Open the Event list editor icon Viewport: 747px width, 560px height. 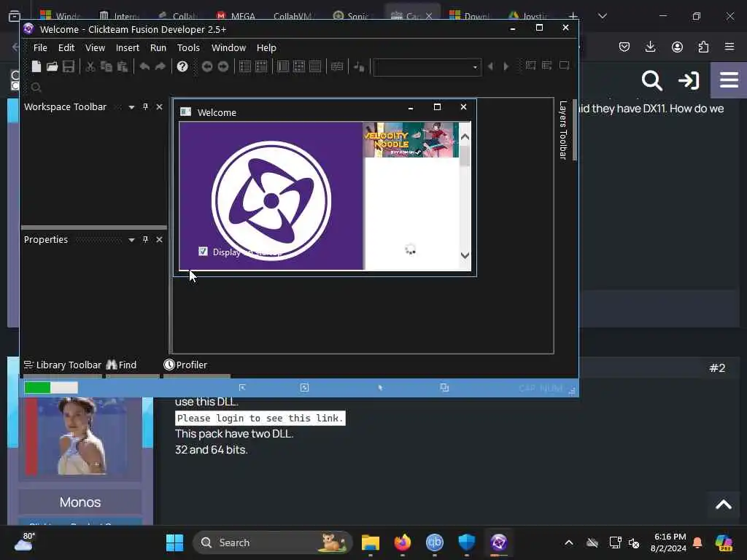pos(298,66)
